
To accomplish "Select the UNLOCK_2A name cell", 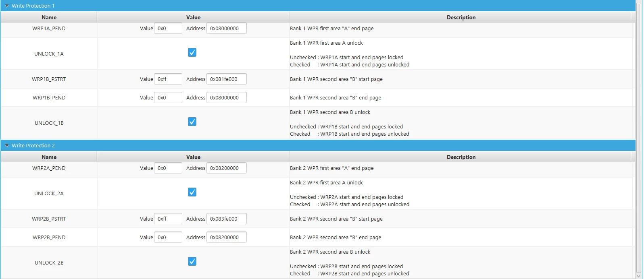I will click(x=49, y=193).
